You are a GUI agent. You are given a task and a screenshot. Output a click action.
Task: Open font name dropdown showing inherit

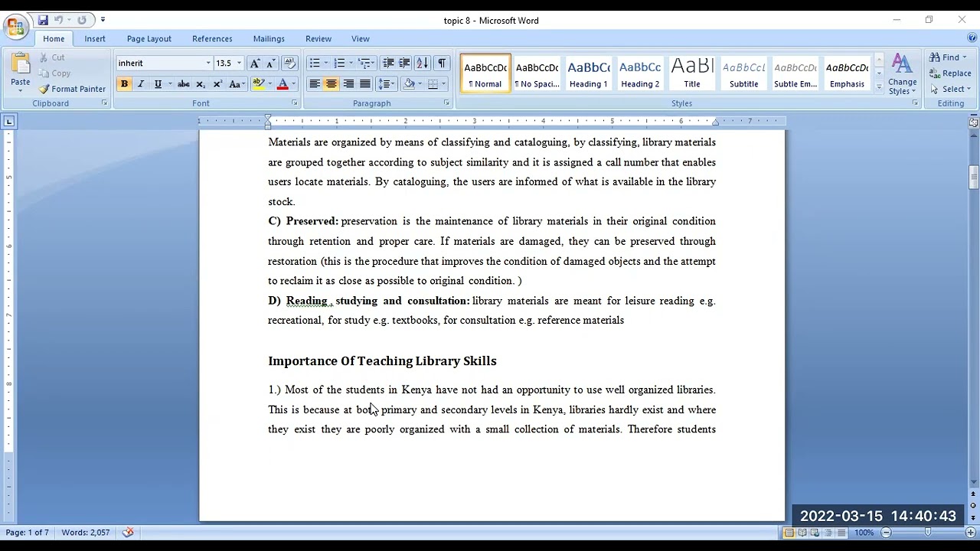(x=207, y=64)
